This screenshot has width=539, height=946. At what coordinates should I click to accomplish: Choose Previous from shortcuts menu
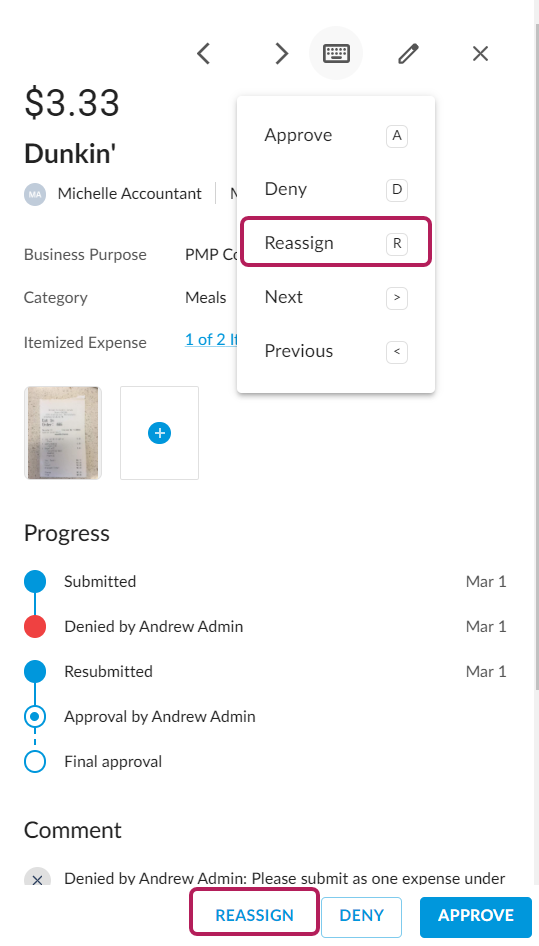click(x=336, y=351)
